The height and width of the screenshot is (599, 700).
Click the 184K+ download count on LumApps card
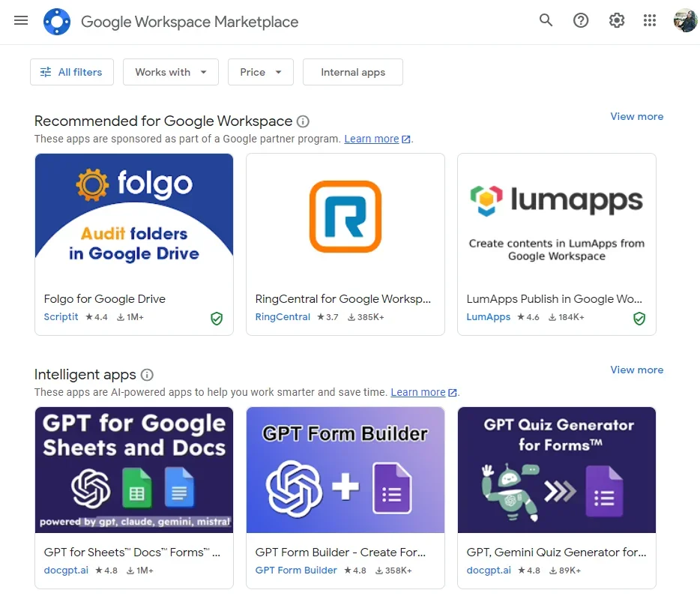point(566,317)
